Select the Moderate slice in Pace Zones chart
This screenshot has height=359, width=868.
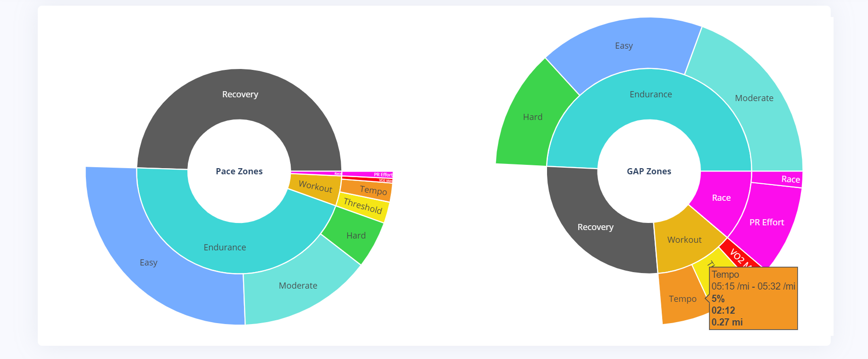coord(298,286)
